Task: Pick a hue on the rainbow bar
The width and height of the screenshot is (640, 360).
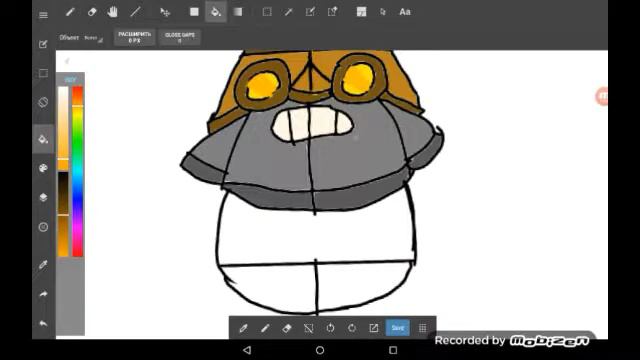Action: point(78,171)
